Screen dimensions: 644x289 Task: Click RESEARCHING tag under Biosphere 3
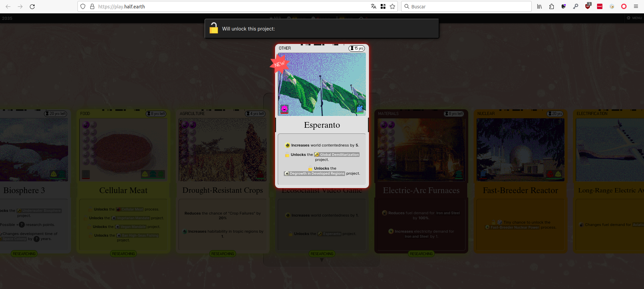tap(24, 254)
